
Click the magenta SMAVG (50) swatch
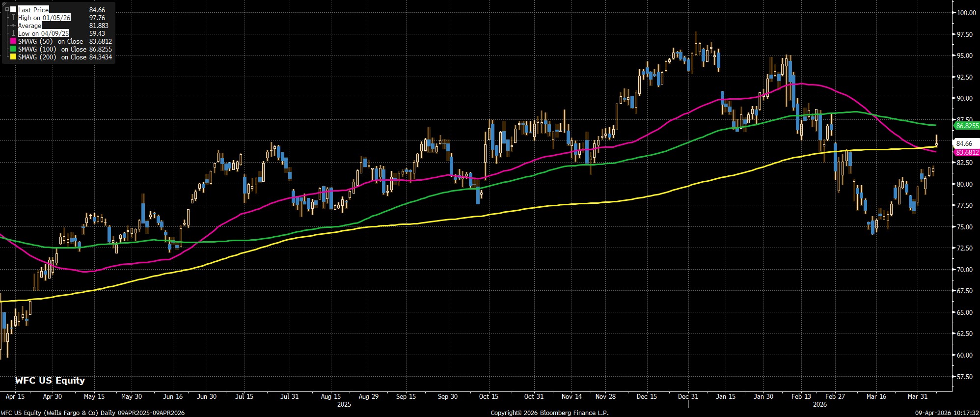click(13, 41)
